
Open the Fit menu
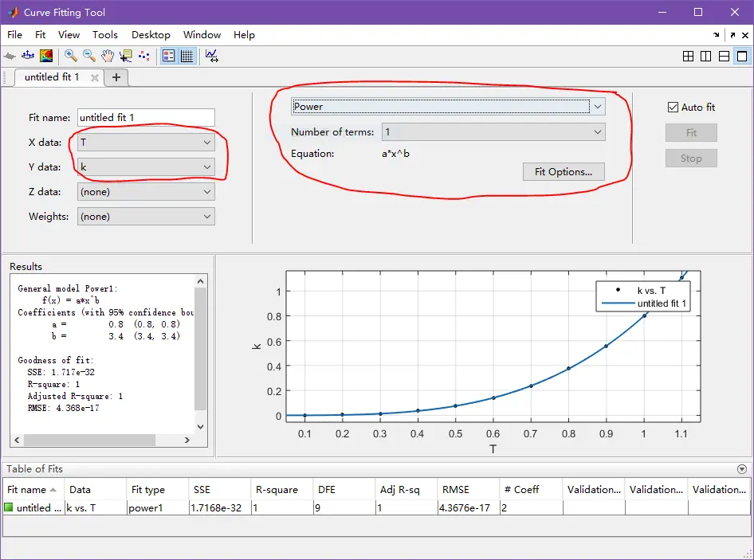coord(41,34)
